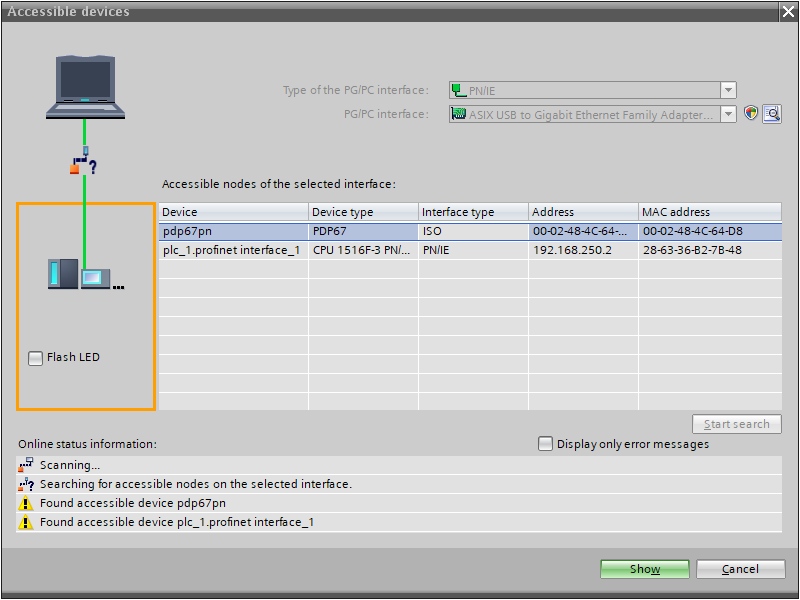
Task: Sort by the Interface type column header
Action: coord(473,212)
